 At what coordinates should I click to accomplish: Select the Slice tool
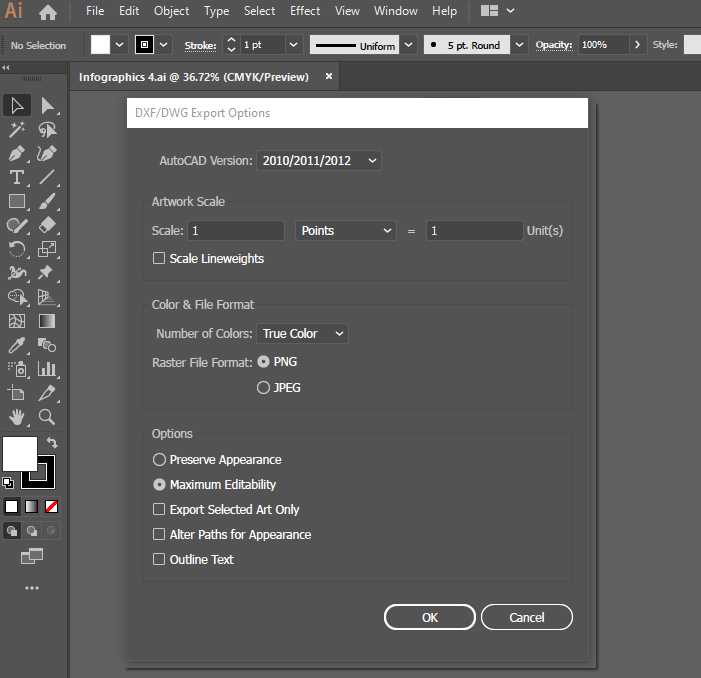(47, 393)
